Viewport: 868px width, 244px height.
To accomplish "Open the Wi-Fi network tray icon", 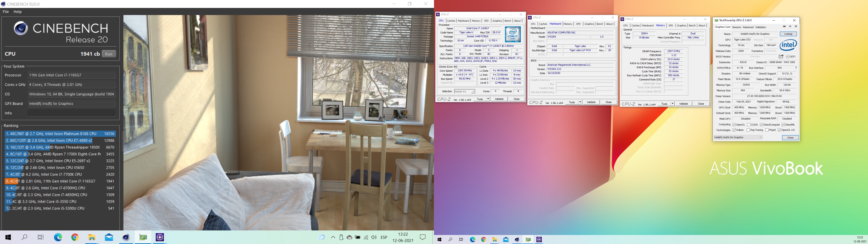I will point(366,237).
